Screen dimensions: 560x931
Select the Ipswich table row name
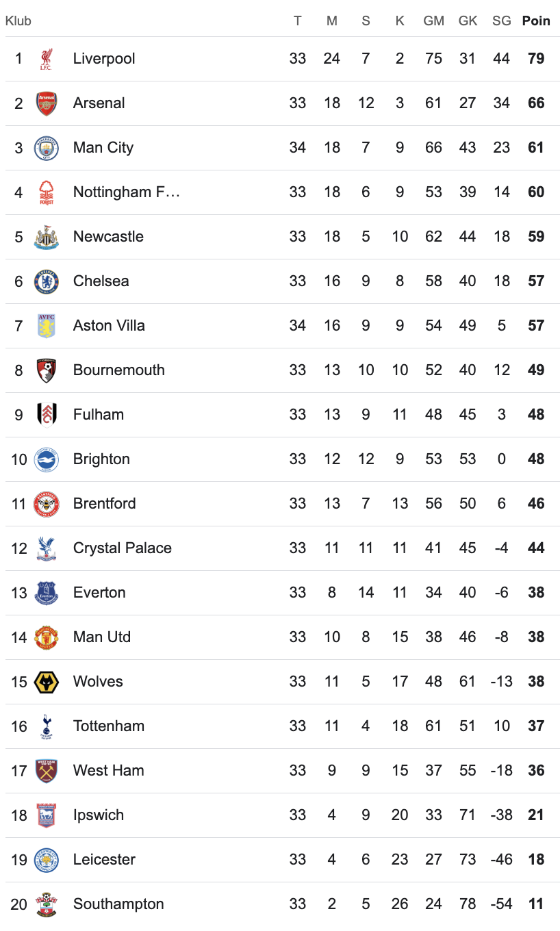[x=99, y=815]
